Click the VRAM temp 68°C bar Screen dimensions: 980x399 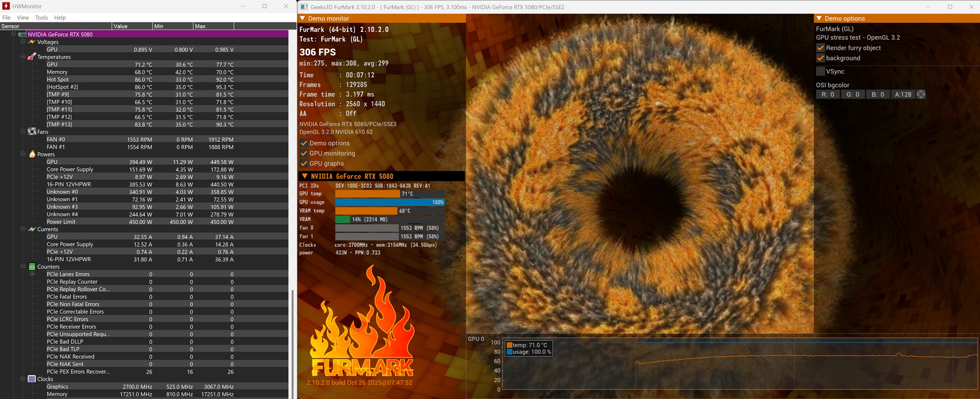(390, 211)
